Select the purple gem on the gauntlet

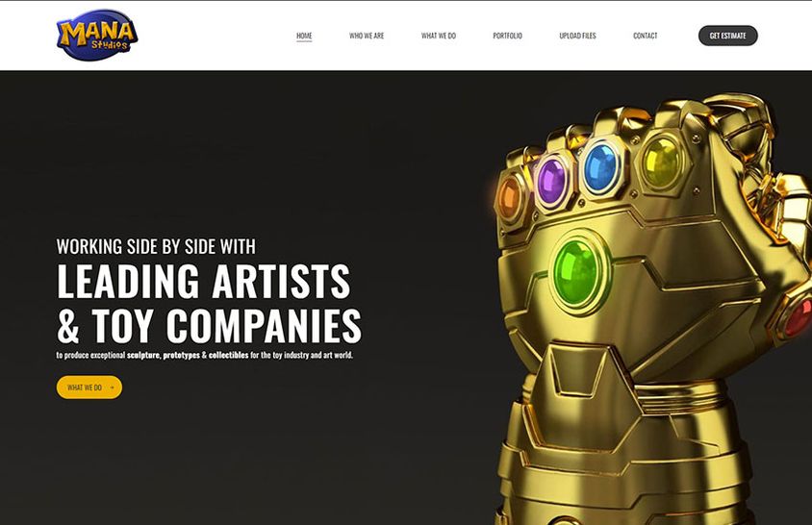(x=551, y=181)
